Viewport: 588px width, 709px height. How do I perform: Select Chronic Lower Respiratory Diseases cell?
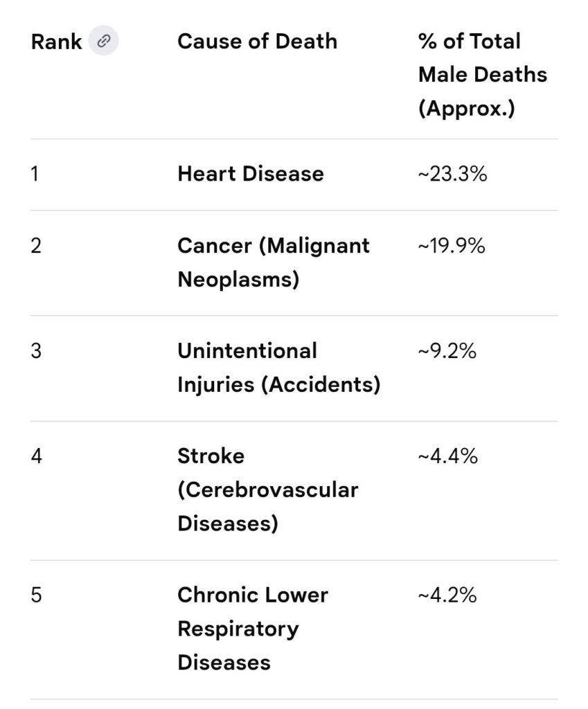(253, 629)
